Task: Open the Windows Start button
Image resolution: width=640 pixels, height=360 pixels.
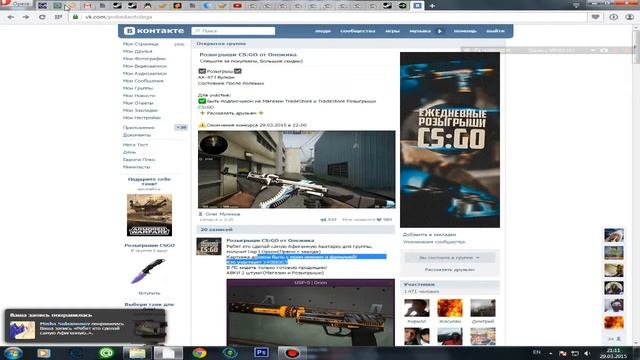Action: click(13, 353)
